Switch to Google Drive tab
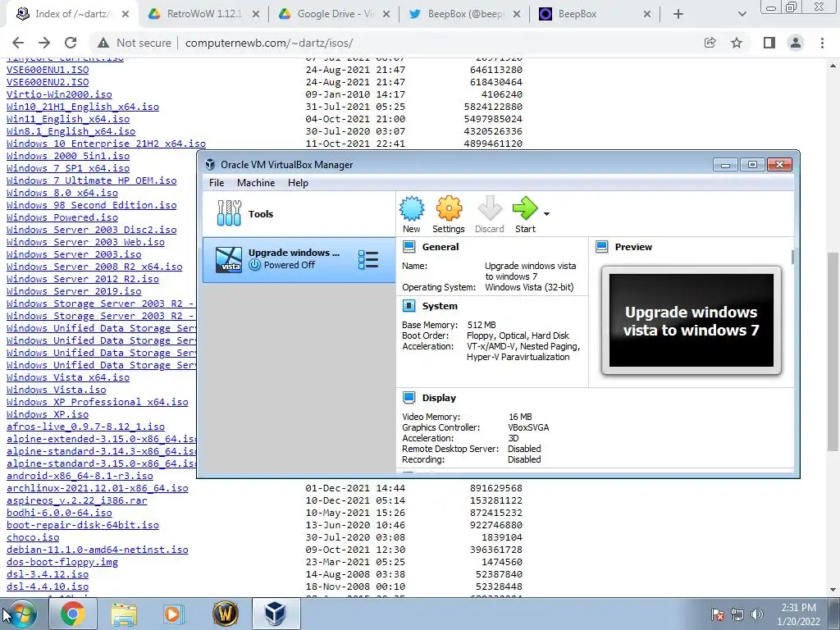This screenshot has height=630, width=840. 335,14
